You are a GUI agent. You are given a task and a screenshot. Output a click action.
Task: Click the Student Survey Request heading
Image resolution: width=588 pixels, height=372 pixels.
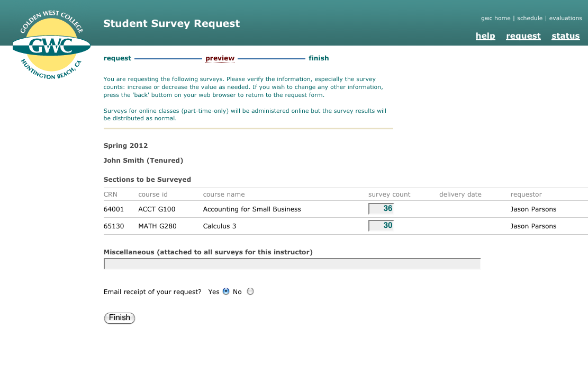[x=171, y=24]
